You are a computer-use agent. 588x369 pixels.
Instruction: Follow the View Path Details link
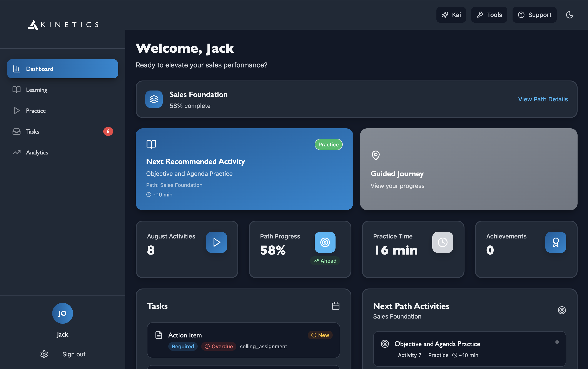click(543, 99)
